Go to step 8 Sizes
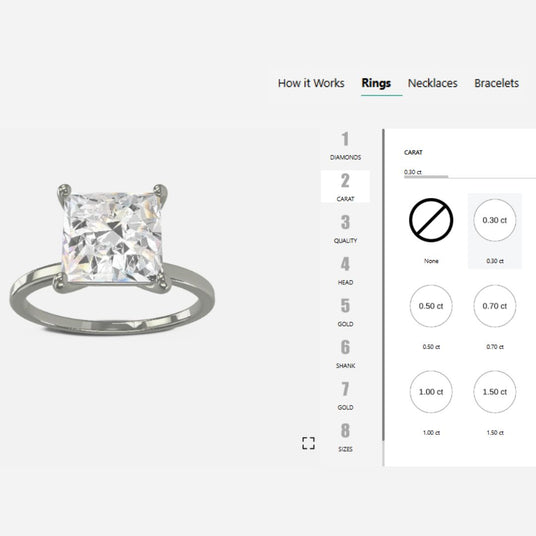The image size is (536, 536). (345, 438)
